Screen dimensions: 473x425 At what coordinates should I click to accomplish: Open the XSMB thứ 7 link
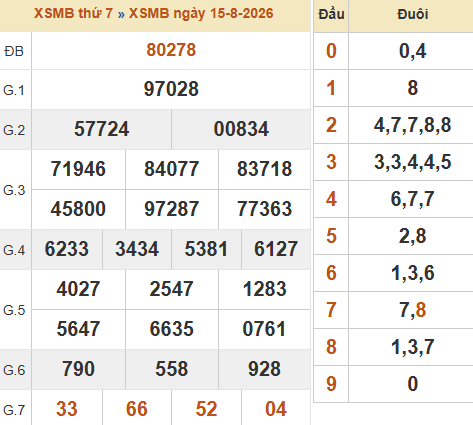[x=73, y=14]
